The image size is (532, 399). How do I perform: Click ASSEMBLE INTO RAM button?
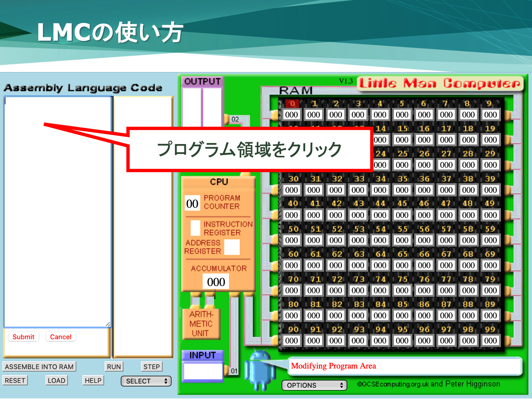point(39,366)
